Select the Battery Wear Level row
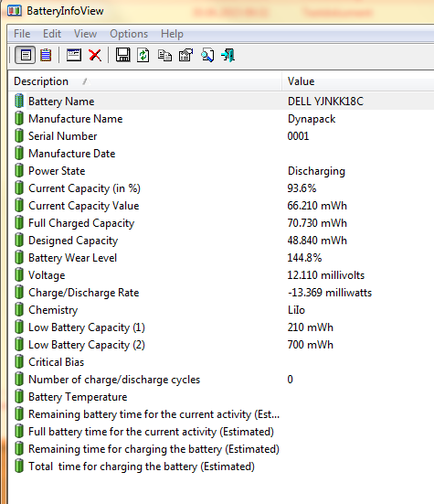Image resolution: width=434 pixels, height=504 pixels. click(221, 258)
